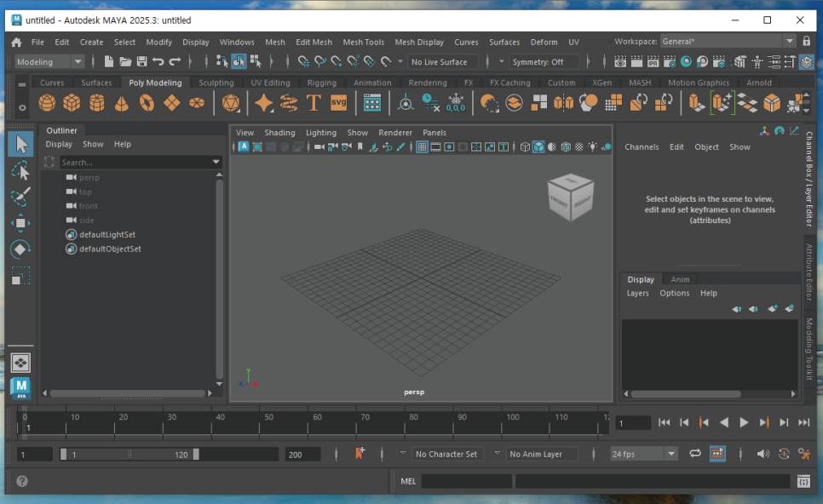Expand the Outliner search filter dropdown arrow
Image resolution: width=823 pixels, height=504 pixels.
[216, 163]
